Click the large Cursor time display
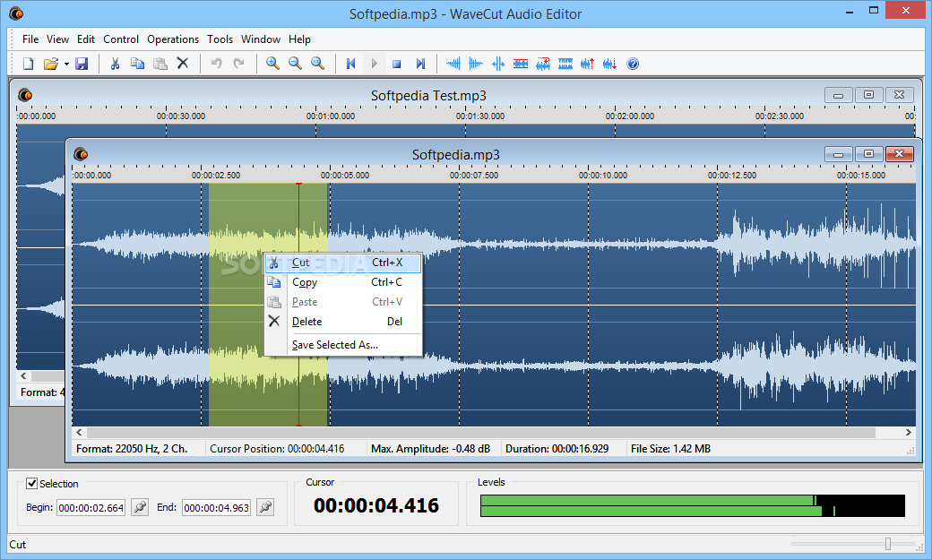 (x=376, y=505)
